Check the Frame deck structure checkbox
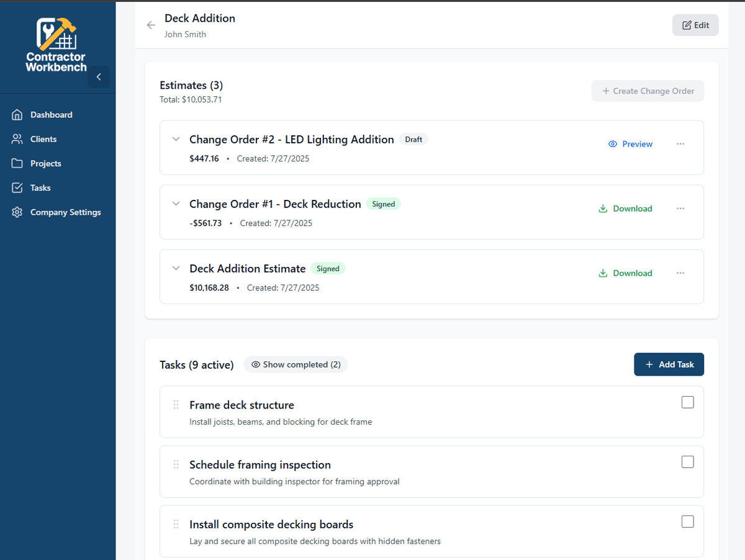The image size is (745, 560). point(687,402)
